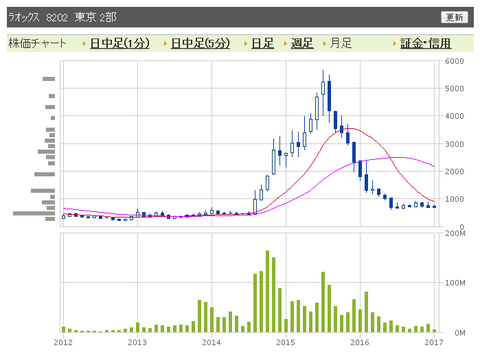Click the orange arrow before 日足

[246, 44]
